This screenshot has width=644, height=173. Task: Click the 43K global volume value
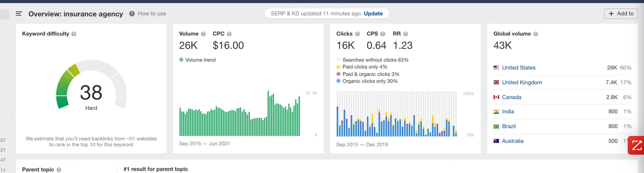503,45
